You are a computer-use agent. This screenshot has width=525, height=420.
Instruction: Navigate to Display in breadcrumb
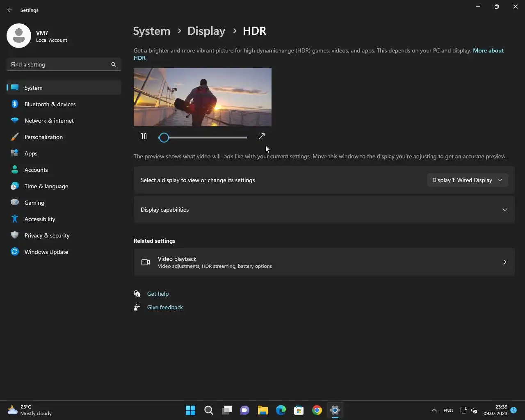(206, 31)
